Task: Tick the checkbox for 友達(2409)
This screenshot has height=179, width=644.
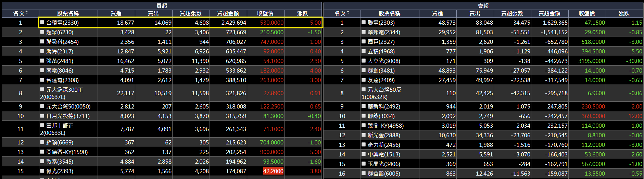Action: [x=364, y=80]
